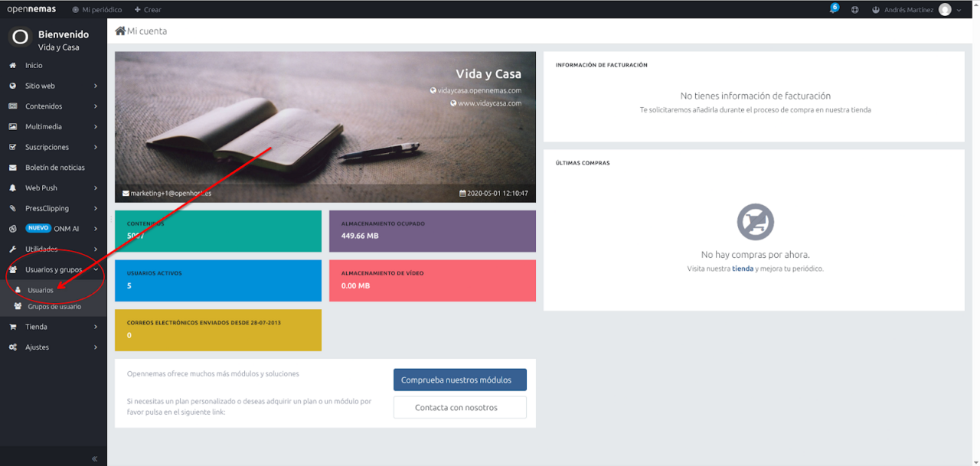Screen dimensions: 980x466
Task: Open the help lifebuoy icon
Action: 854,10
